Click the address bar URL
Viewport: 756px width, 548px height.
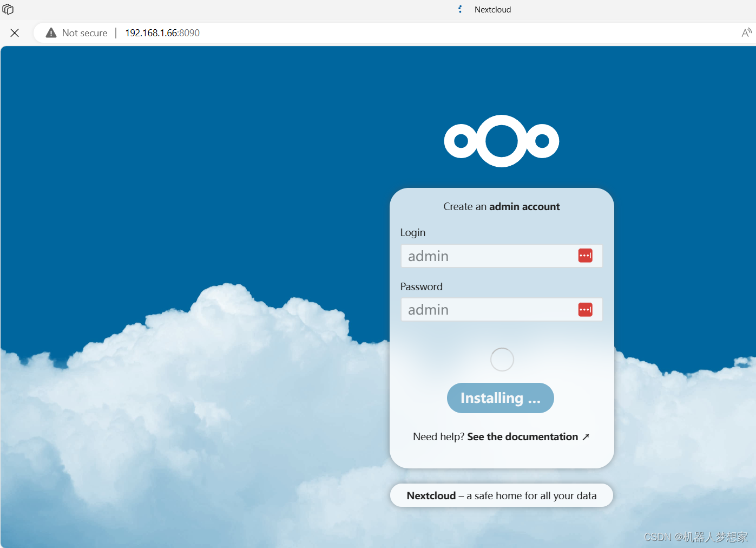tap(162, 32)
